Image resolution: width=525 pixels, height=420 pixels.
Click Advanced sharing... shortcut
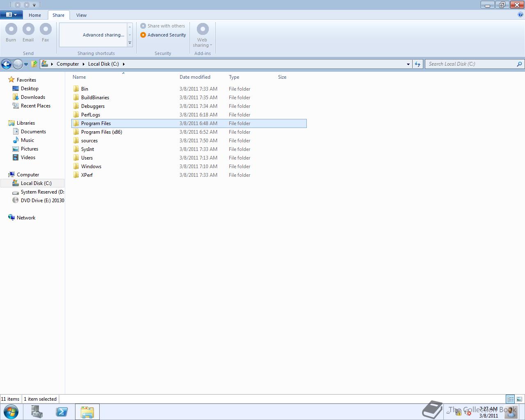pos(103,35)
